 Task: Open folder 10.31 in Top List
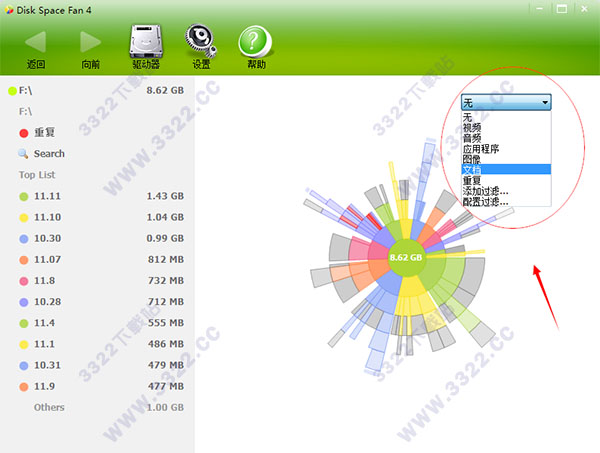click(x=47, y=365)
